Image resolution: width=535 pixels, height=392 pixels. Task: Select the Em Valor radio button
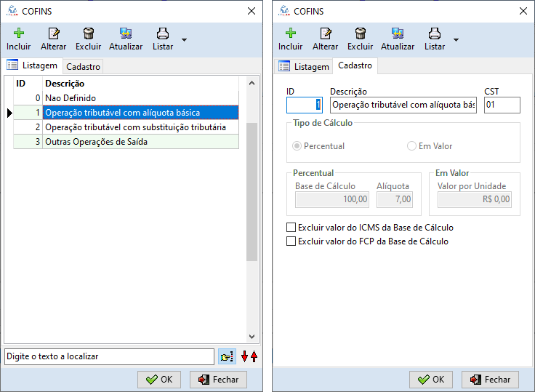pyautogui.click(x=411, y=146)
